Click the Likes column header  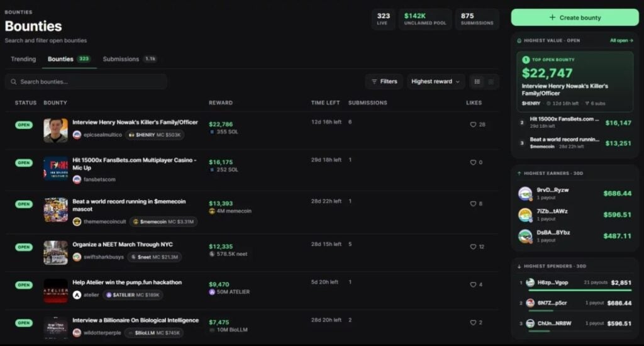coord(474,103)
